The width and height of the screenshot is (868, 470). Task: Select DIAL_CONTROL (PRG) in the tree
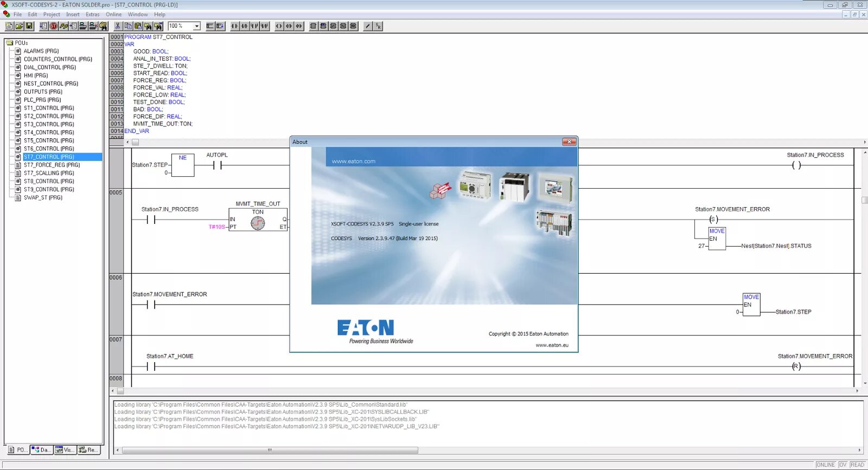coord(50,67)
